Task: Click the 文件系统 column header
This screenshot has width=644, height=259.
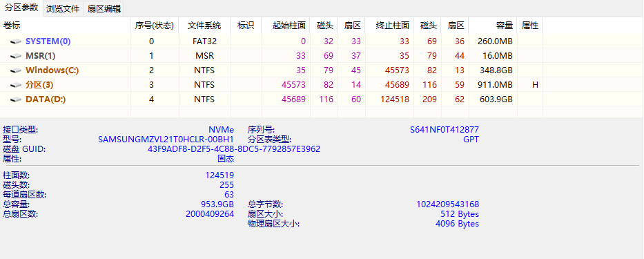Action: coord(204,26)
